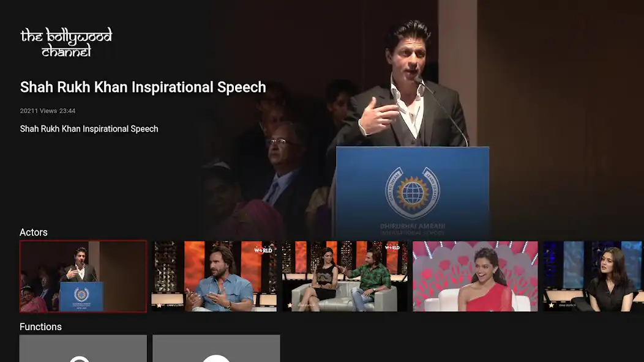Play the highlighted Shah Rukh Khan speech thumbnail
The width and height of the screenshot is (644, 362).
(x=83, y=276)
